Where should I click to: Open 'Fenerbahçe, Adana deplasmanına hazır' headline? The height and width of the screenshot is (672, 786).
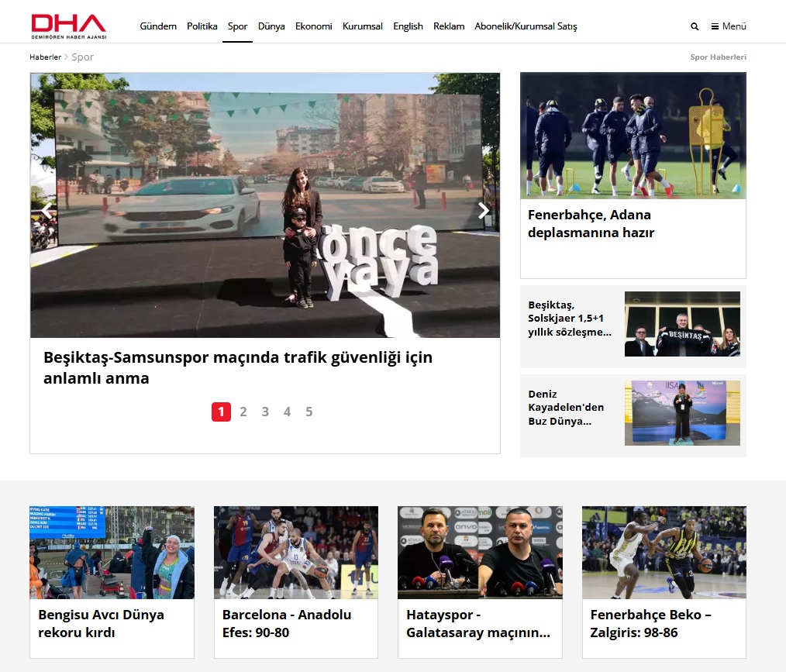click(x=591, y=223)
